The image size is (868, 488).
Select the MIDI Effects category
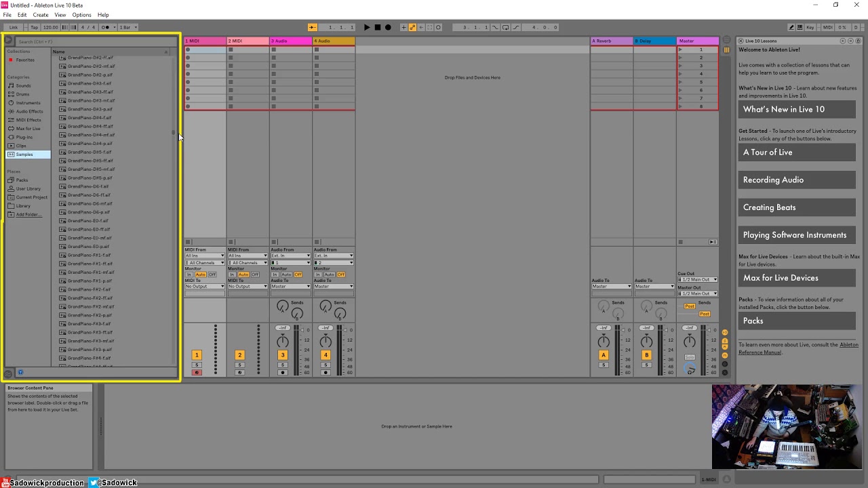click(28, 120)
